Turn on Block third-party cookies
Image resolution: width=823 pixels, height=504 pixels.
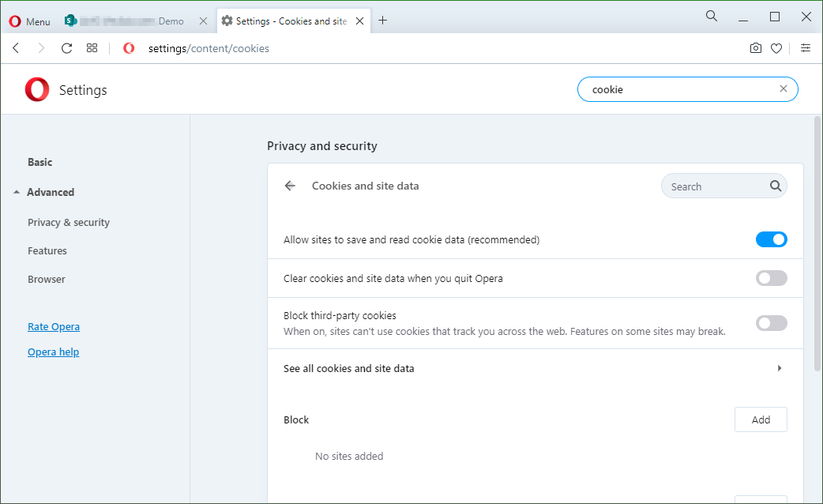[x=771, y=323]
